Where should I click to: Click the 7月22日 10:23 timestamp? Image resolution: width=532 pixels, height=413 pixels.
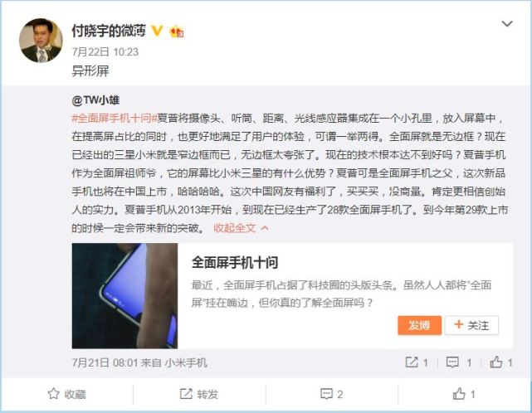105,52
